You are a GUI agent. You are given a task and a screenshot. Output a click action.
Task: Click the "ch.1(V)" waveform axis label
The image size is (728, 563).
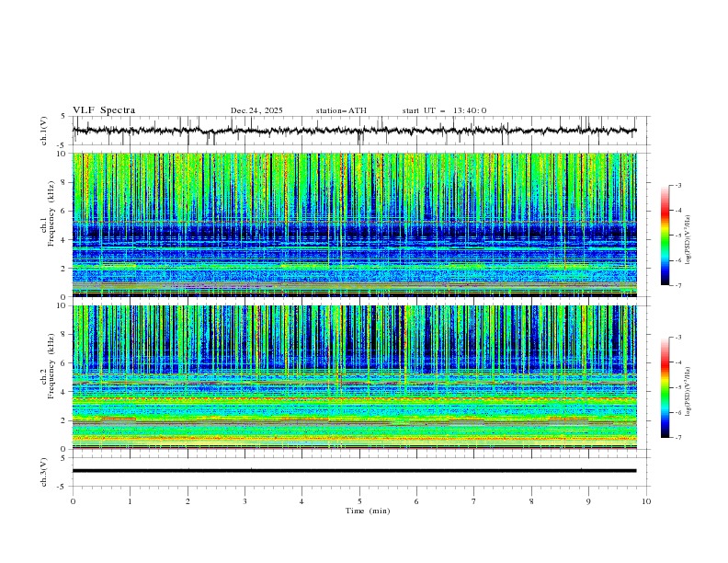tap(44, 131)
